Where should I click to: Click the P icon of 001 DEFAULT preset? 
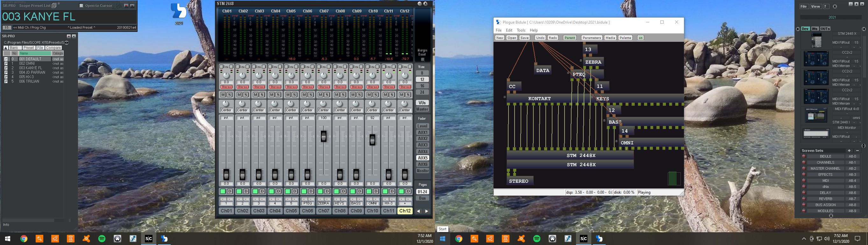point(6,59)
